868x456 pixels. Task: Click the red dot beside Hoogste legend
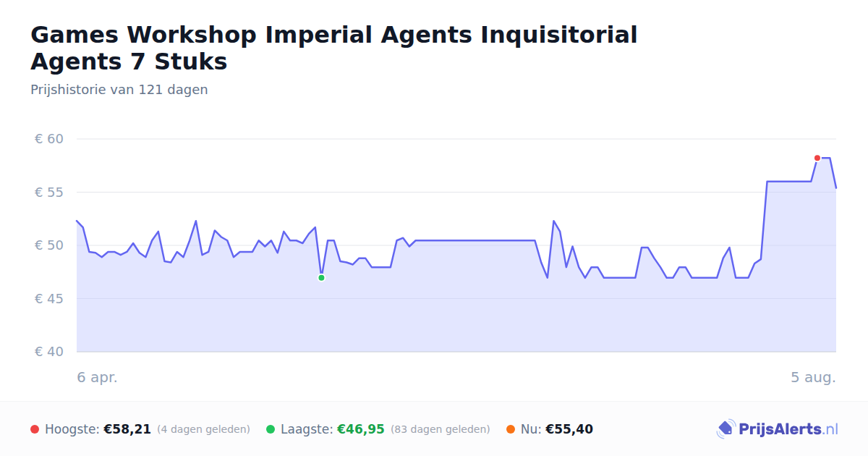35,429
